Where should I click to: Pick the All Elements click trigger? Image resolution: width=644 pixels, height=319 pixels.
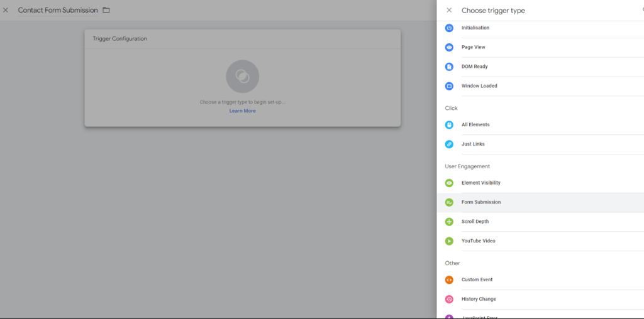(540, 124)
